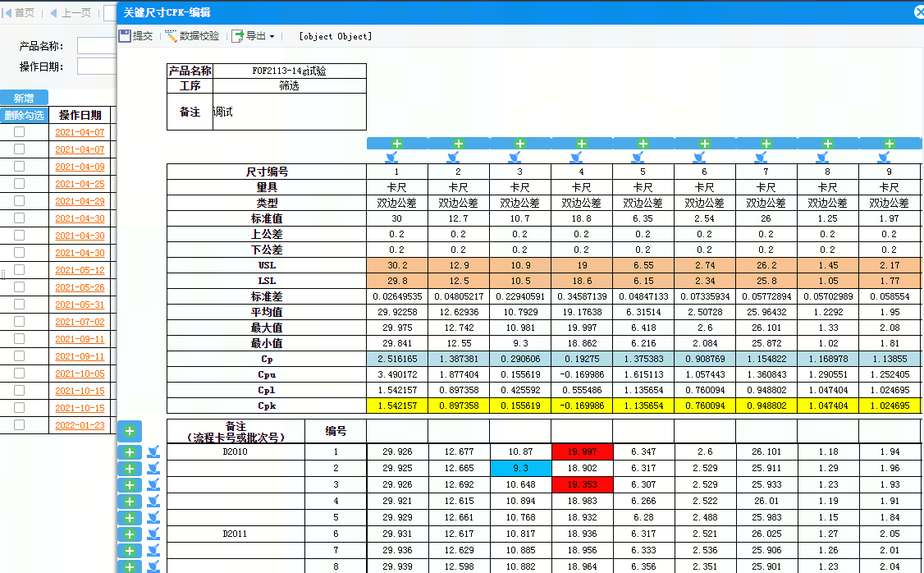Viewport: 924px width, 573px height.
Task: Go to 上一页 previous page
Action: click(x=71, y=13)
